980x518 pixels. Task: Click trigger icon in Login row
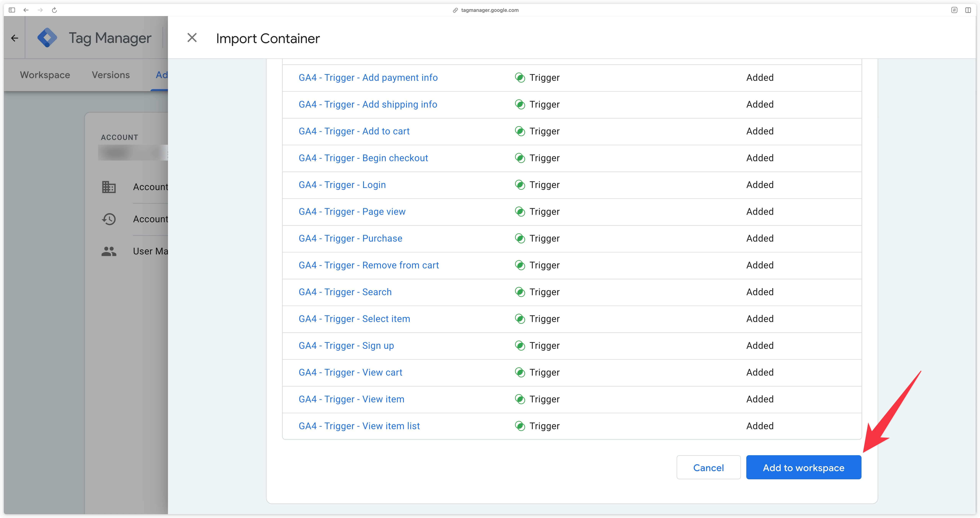520,185
